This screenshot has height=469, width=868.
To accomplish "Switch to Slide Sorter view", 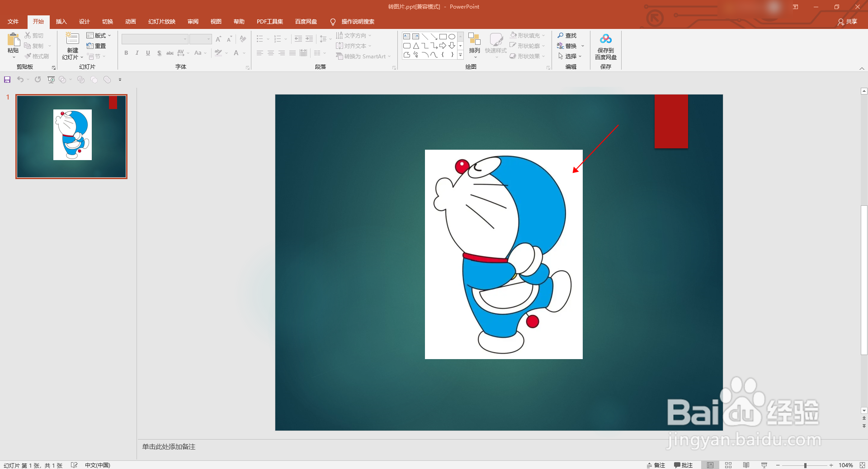I will click(728, 465).
